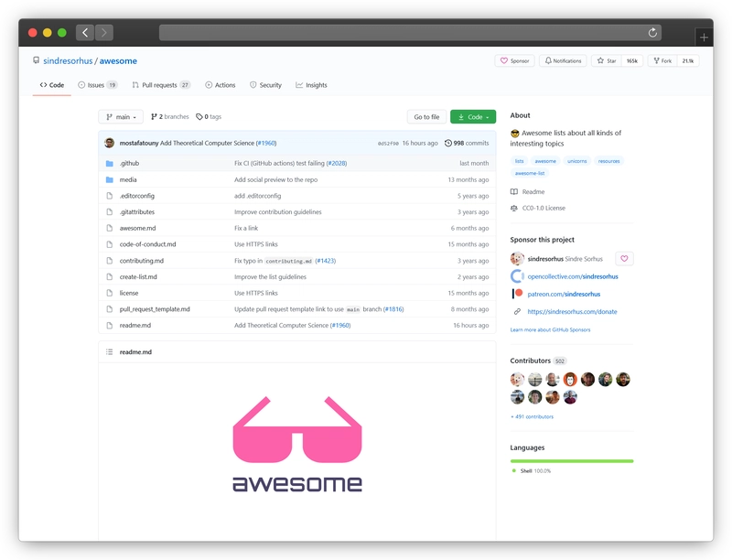Click the green Shell language bar
The width and height of the screenshot is (732, 560).
coord(572,461)
